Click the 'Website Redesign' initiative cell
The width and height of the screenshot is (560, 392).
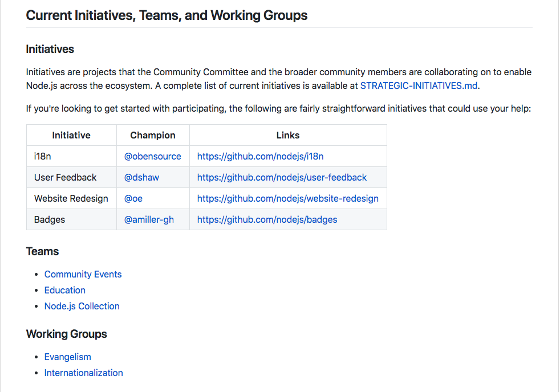[71, 198]
